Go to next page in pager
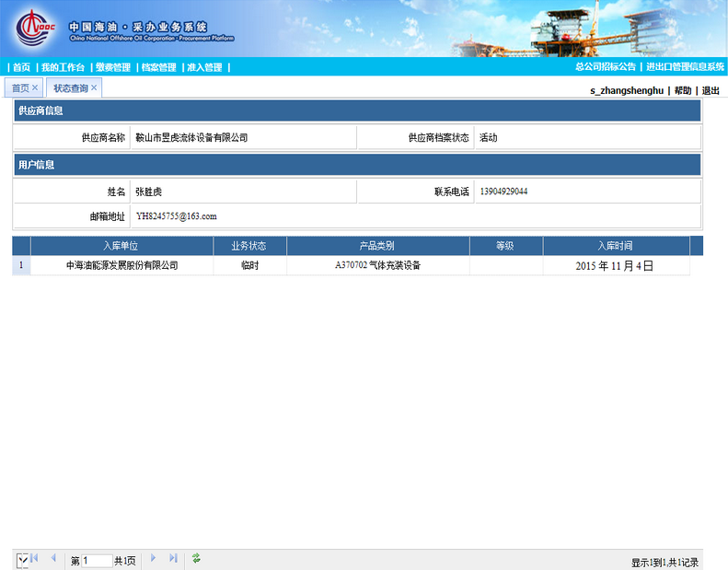The height and width of the screenshot is (570, 728). pos(153,558)
